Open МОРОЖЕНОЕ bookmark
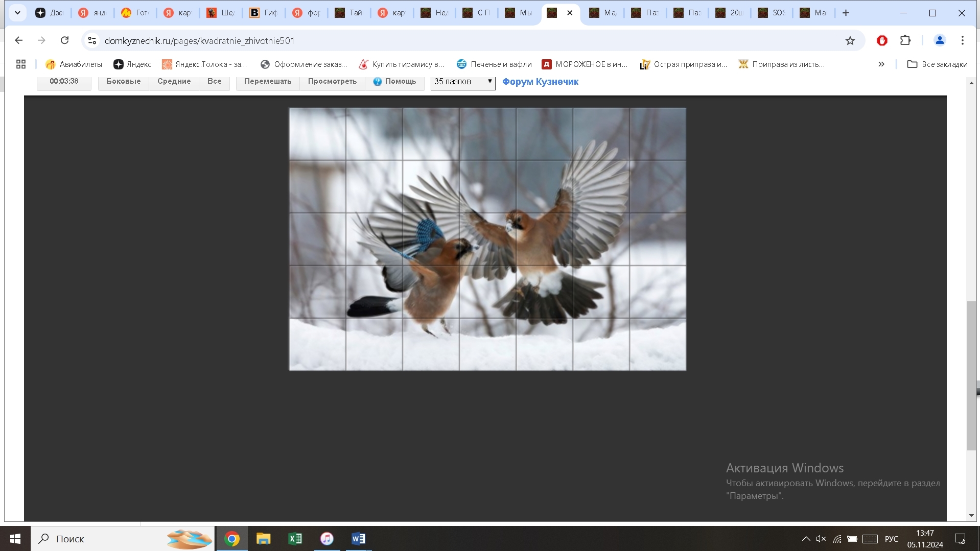Image resolution: width=980 pixels, height=551 pixels. 585,64
